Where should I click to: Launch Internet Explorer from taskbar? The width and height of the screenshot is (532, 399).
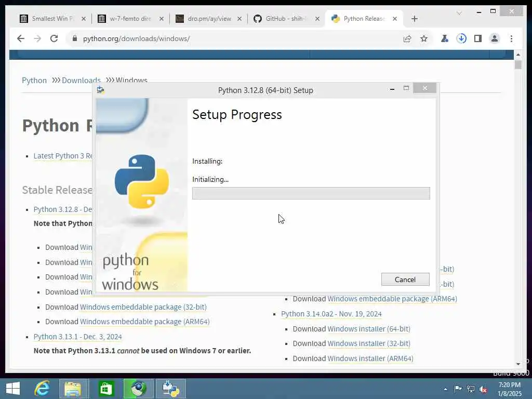(42, 389)
